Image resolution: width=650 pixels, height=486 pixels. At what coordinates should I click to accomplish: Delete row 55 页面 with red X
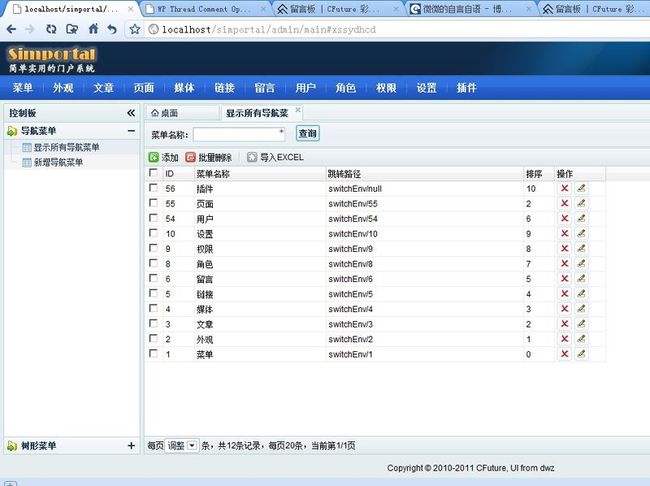pos(564,203)
